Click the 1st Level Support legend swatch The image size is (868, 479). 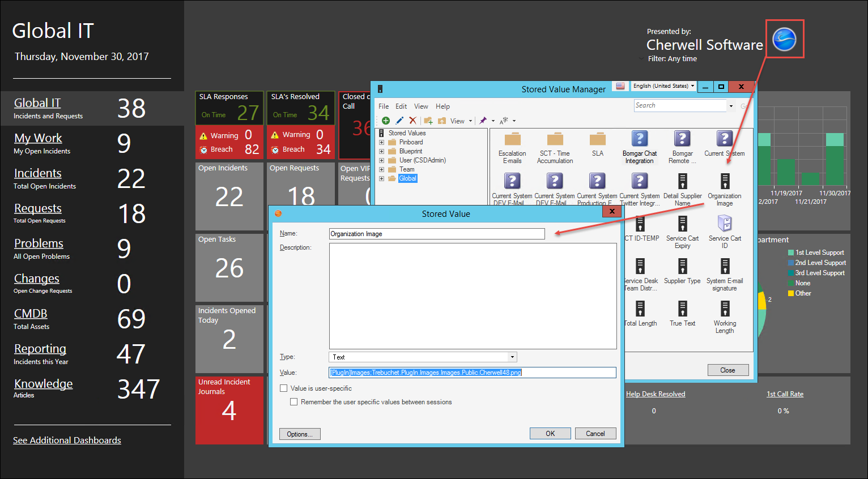click(791, 253)
